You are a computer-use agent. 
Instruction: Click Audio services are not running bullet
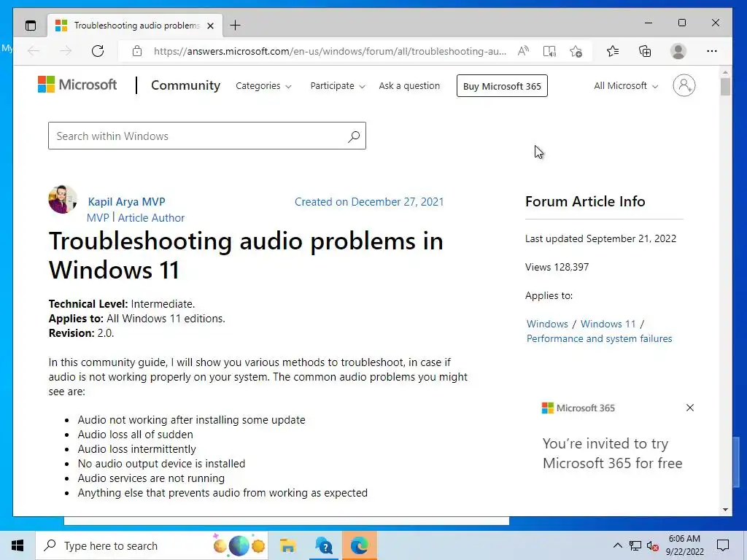point(151,478)
